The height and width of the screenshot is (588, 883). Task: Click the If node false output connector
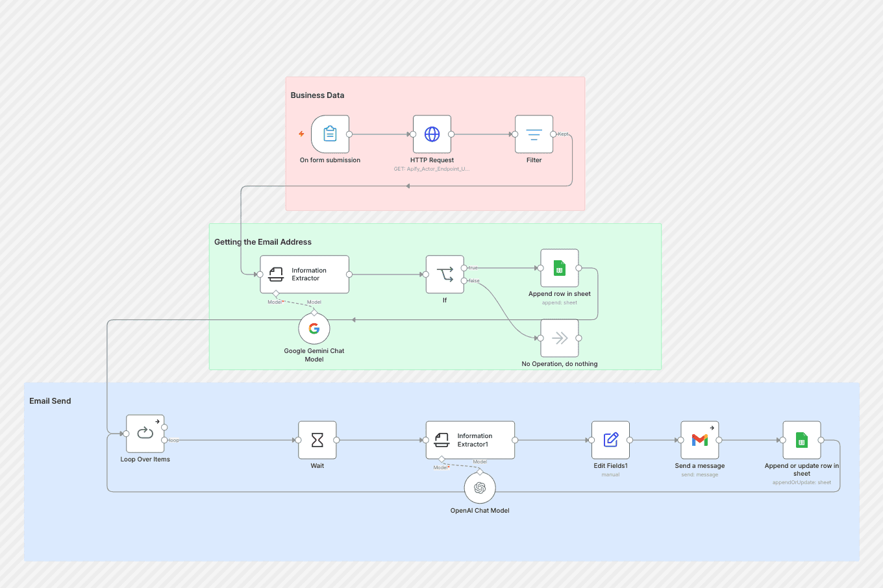464,281
